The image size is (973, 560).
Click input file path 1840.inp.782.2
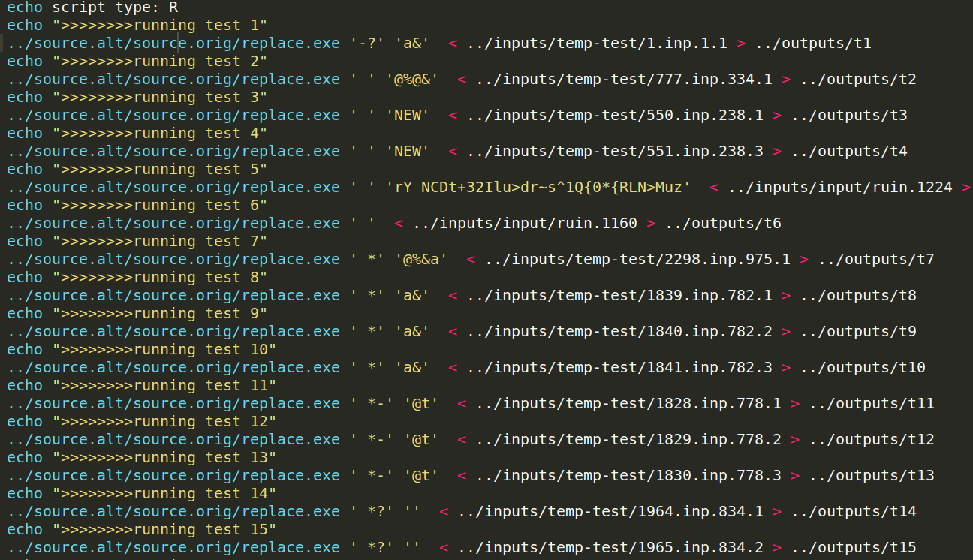(x=619, y=331)
